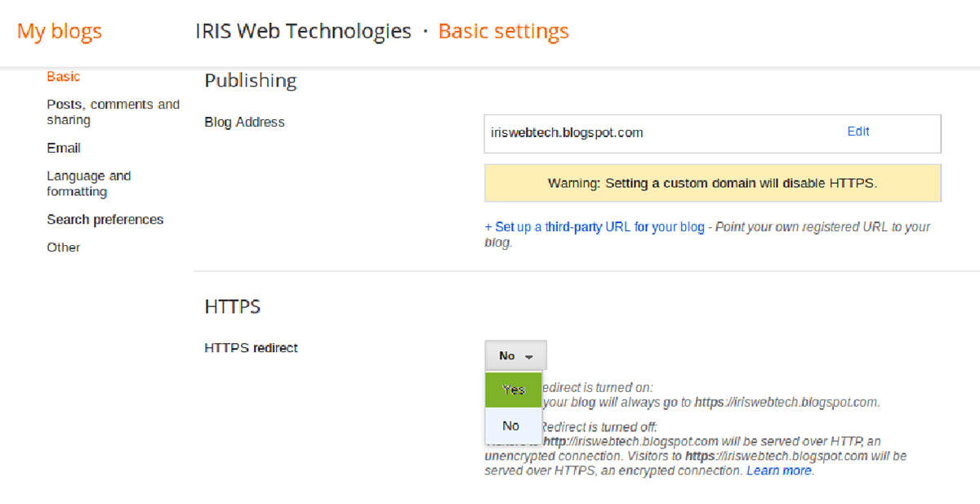Click the Basic settings heading
980x504 pixels.
[503, 32]
